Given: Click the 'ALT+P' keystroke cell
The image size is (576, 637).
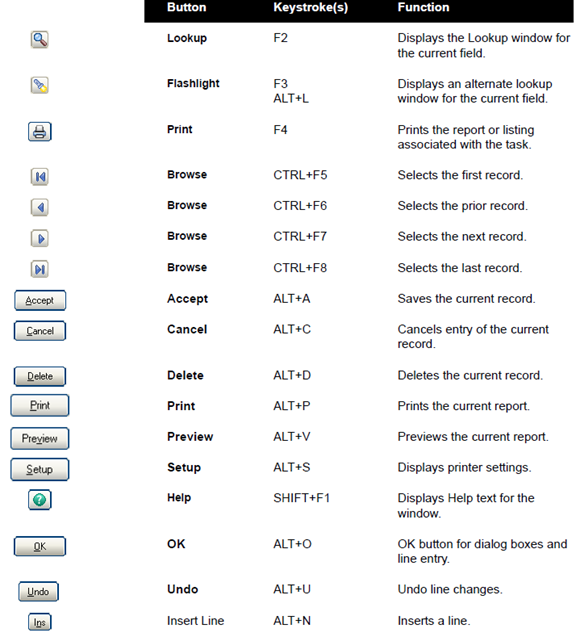Looking at the screenshot, I should point(292,406).
